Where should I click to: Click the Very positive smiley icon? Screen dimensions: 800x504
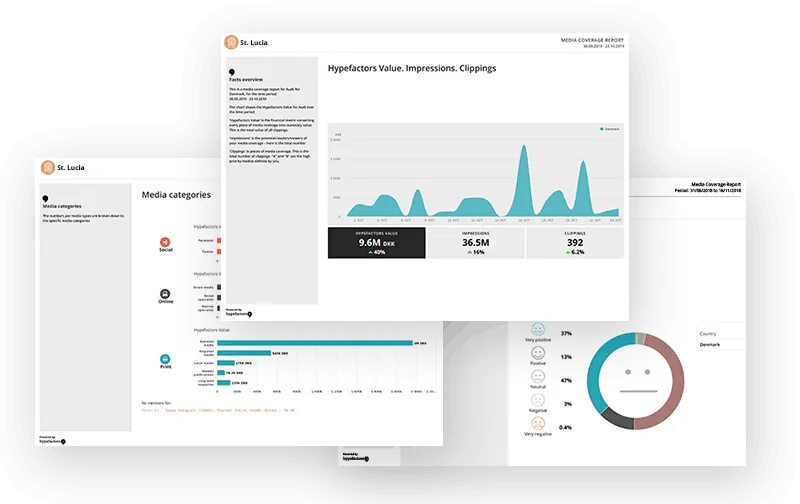[538, 330]
